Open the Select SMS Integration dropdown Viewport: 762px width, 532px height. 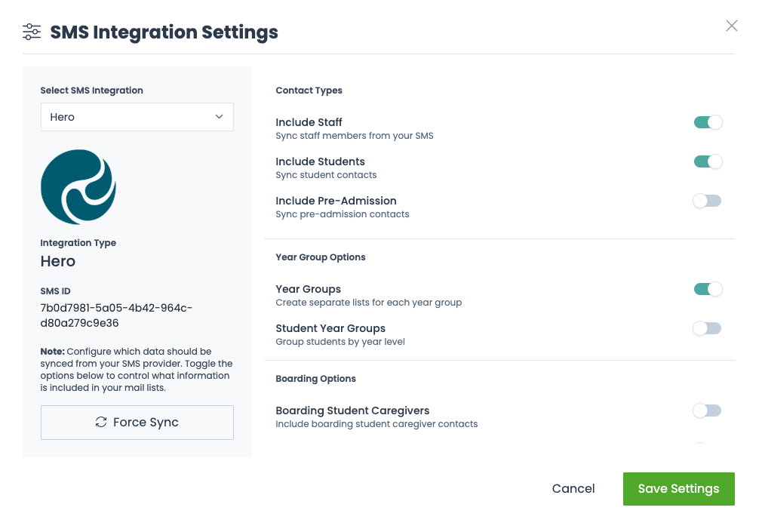[x=137, y=117]
